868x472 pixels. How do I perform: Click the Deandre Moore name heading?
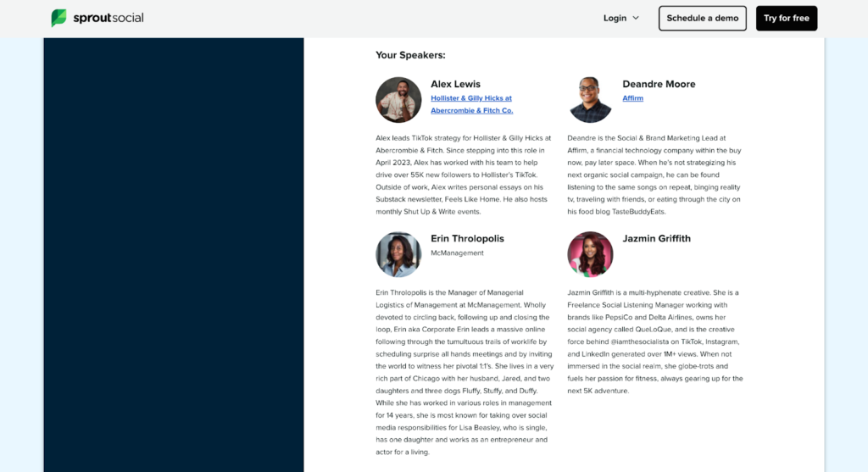pyautogui.click(x=659, y=84)
